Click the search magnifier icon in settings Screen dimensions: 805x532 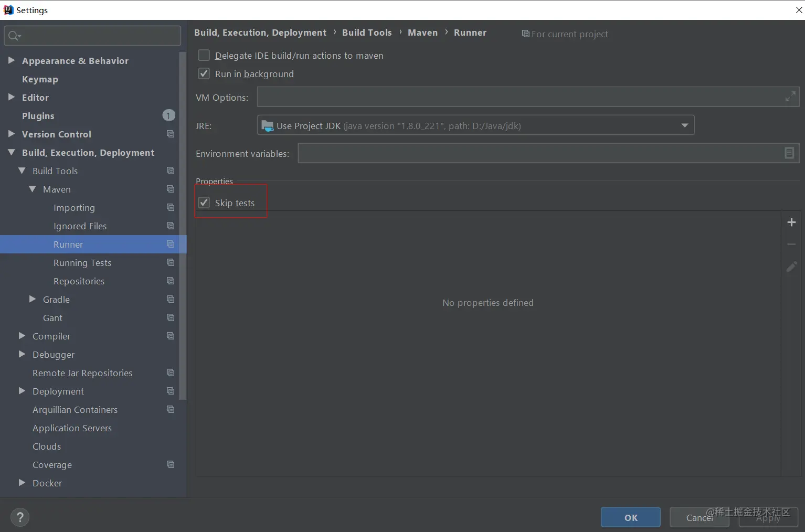tap(14, 36)
